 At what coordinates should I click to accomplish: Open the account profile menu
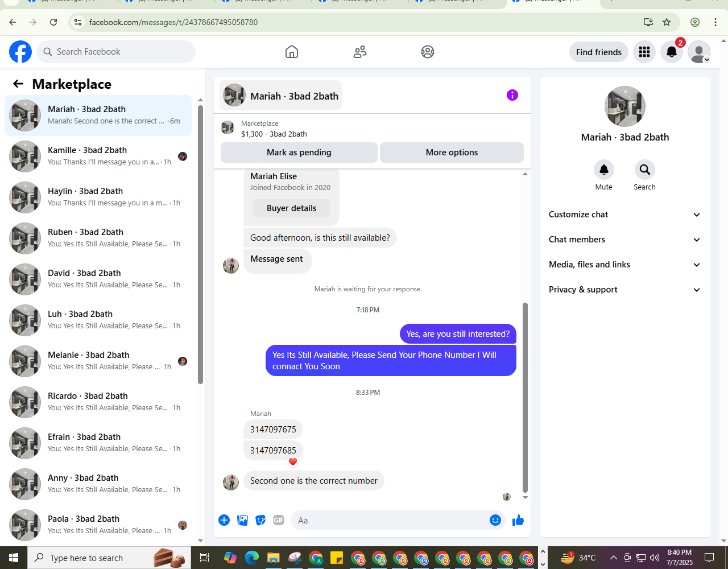[x=699, y=52]
